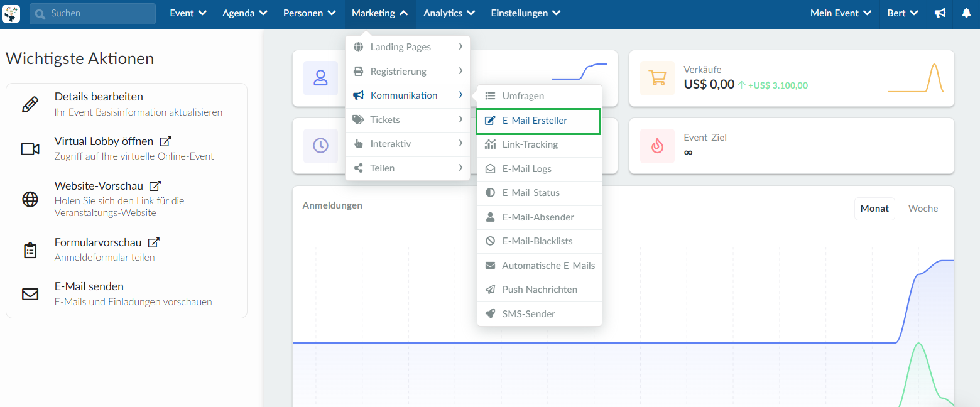Viewport: 980px width, 407px height.
Task: Open the Formularvorschau link
Action: click(x=98, y=242)
